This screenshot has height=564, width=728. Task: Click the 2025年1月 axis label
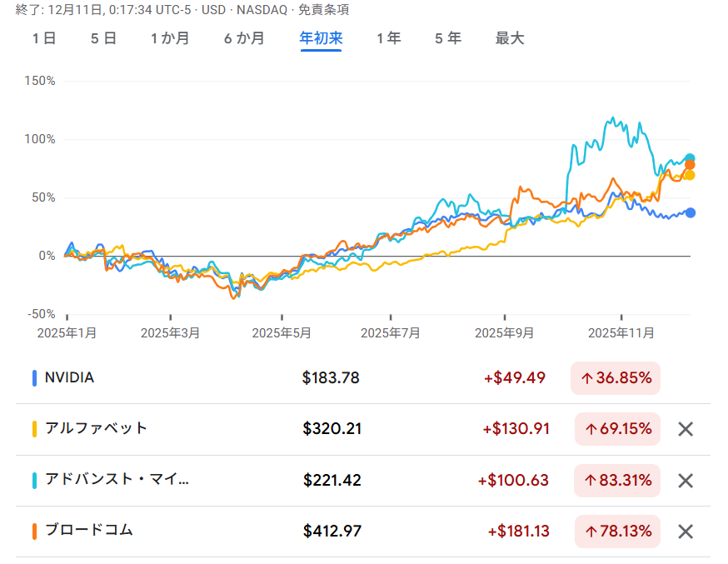[67, 333]
